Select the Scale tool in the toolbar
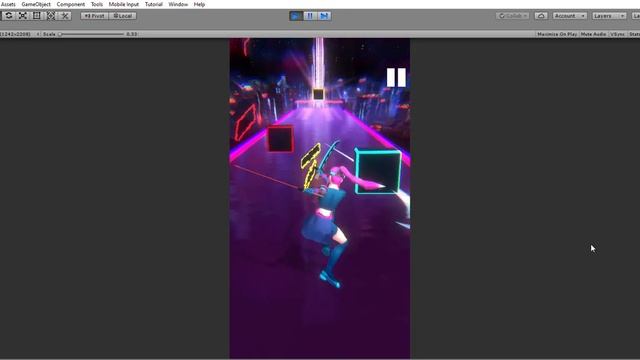The height and width of the screenshot is (360, 640). point(23,16)
